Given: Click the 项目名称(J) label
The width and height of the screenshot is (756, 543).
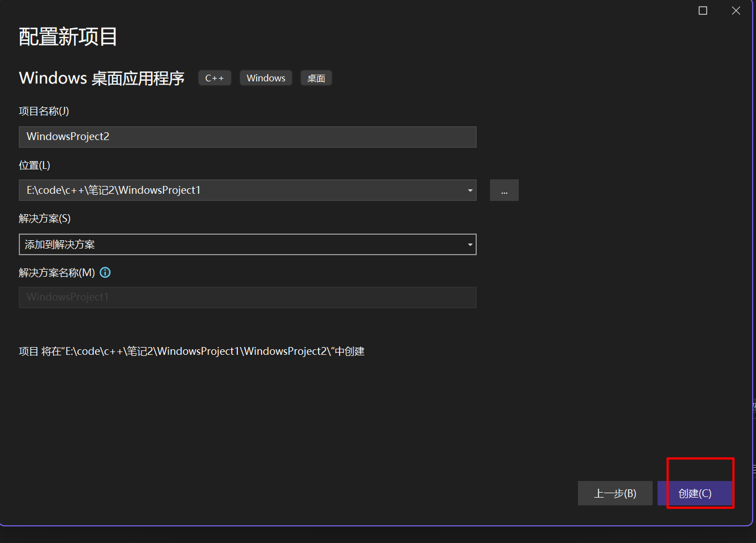Looking at the screenshot, I should tap(44, 111).
